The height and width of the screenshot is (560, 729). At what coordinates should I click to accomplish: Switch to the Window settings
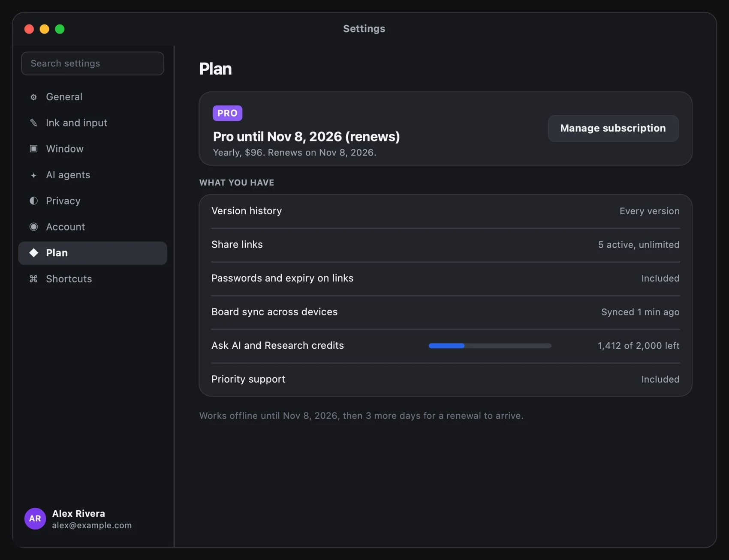[93, 149]
